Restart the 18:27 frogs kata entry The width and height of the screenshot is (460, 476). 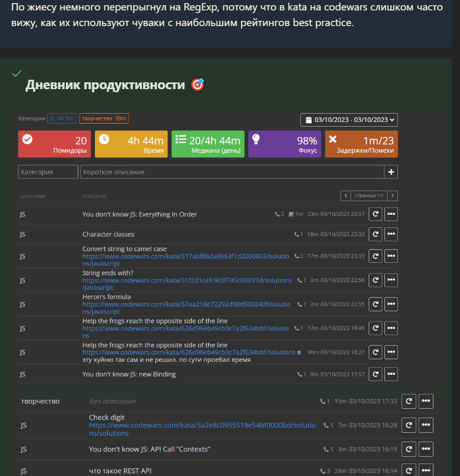tap(376, 352)
